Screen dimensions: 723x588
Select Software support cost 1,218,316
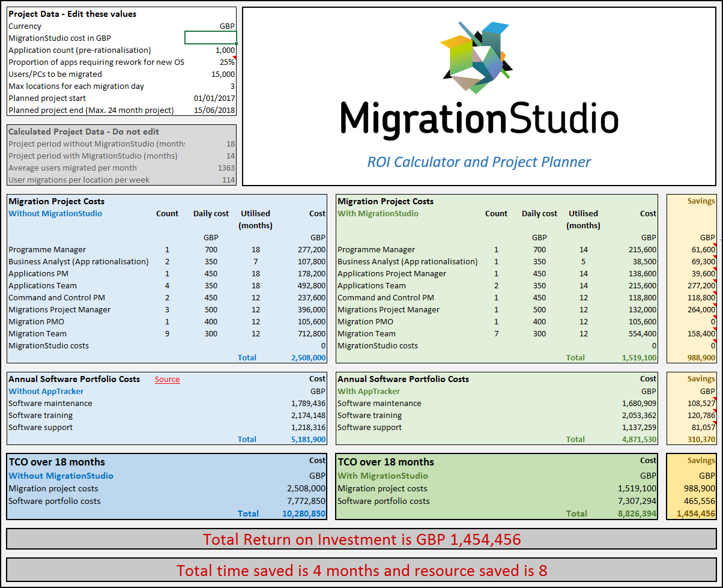click(308, 428)
